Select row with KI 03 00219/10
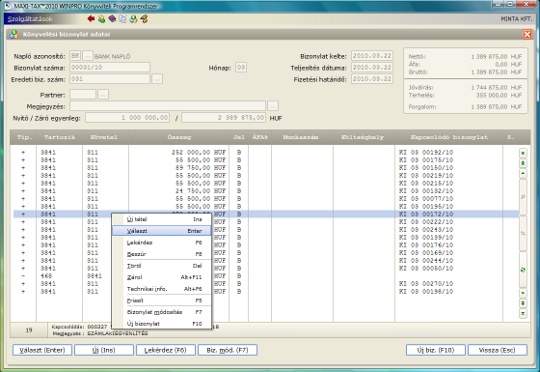540x372 pixels. coord(266,175)
